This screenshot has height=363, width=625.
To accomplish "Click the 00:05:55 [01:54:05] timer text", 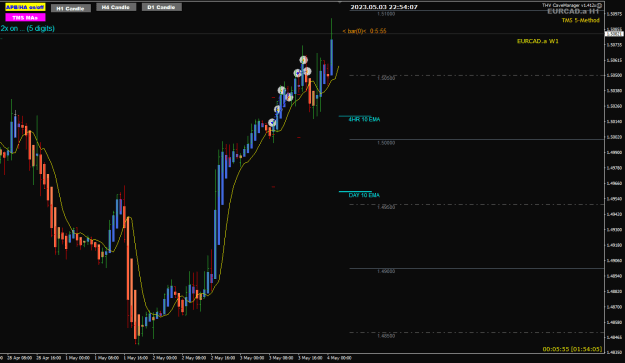I will point(572,349).
